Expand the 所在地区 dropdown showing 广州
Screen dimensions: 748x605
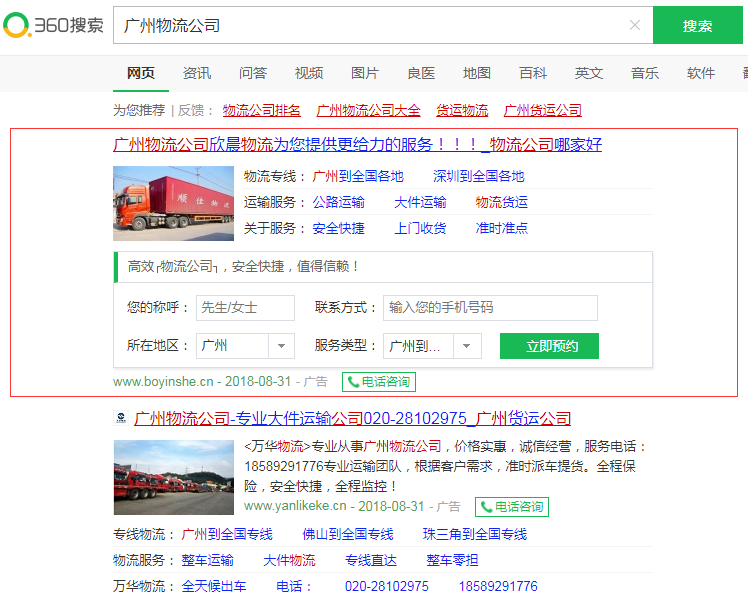tap(280, 346)
